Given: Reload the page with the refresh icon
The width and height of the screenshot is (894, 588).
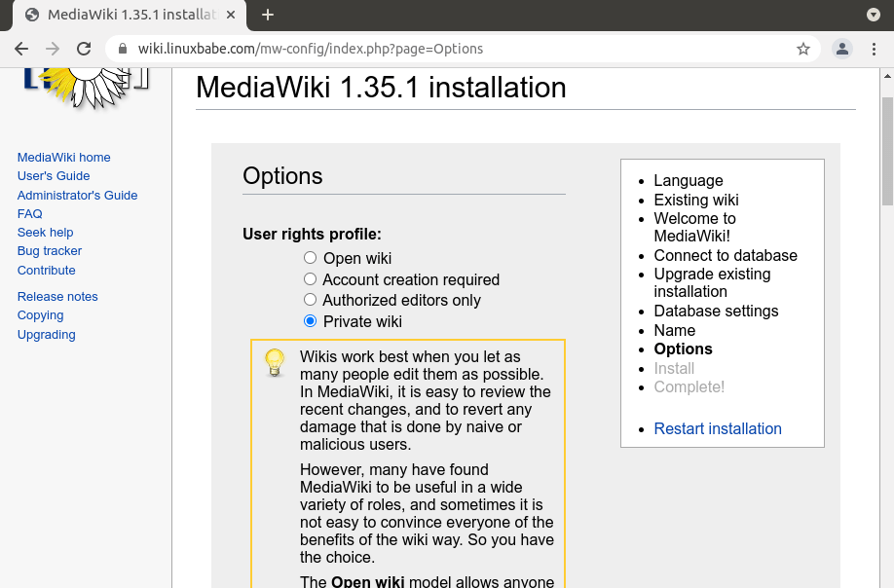Looking at the screenshot, I should tap(84, 49).
